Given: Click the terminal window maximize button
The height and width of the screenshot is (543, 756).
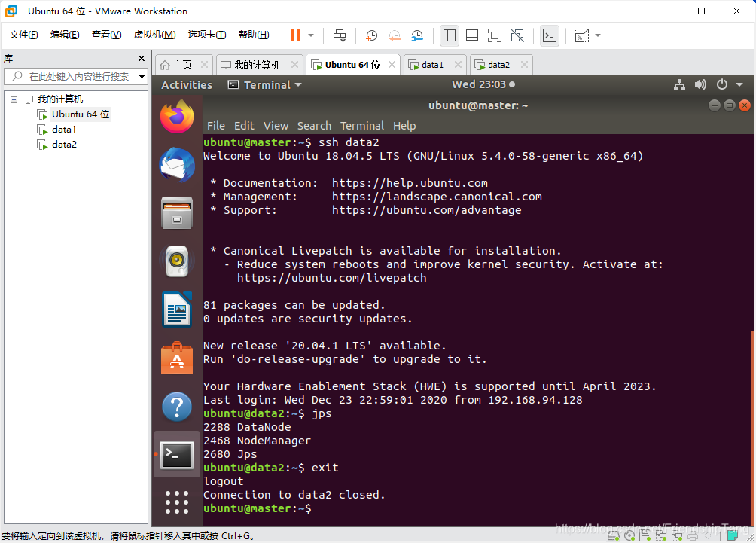Looking at the screenshot, I should tap(730, 105).
